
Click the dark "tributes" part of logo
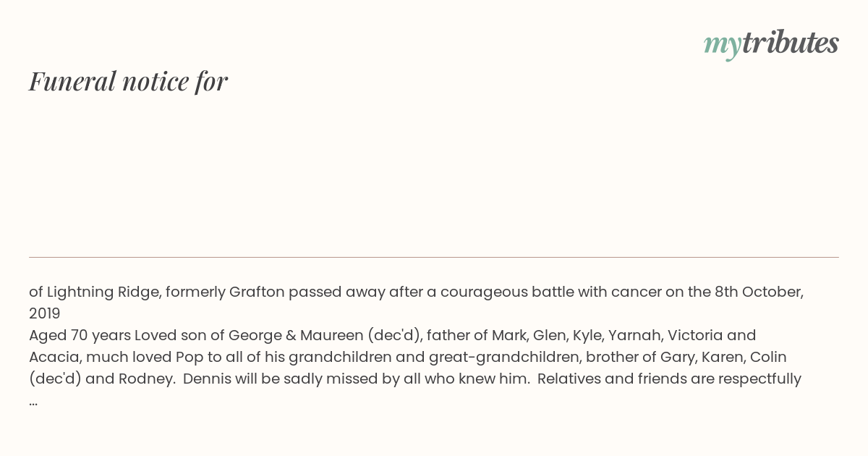click(x=791, y=43)
